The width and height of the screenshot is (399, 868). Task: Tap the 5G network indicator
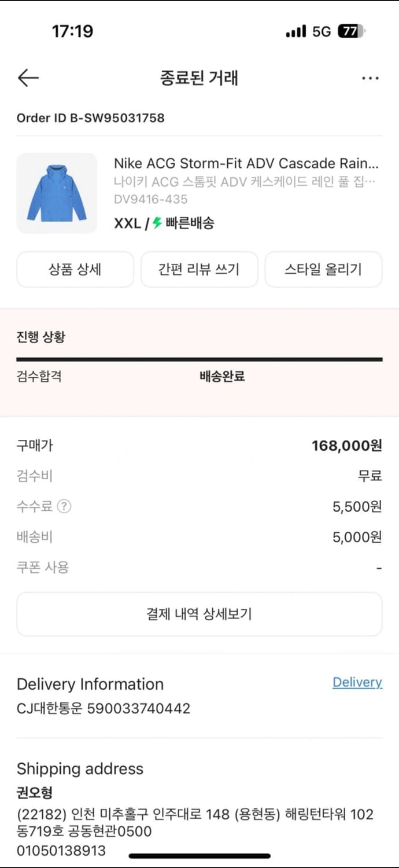tap(322, 31)
